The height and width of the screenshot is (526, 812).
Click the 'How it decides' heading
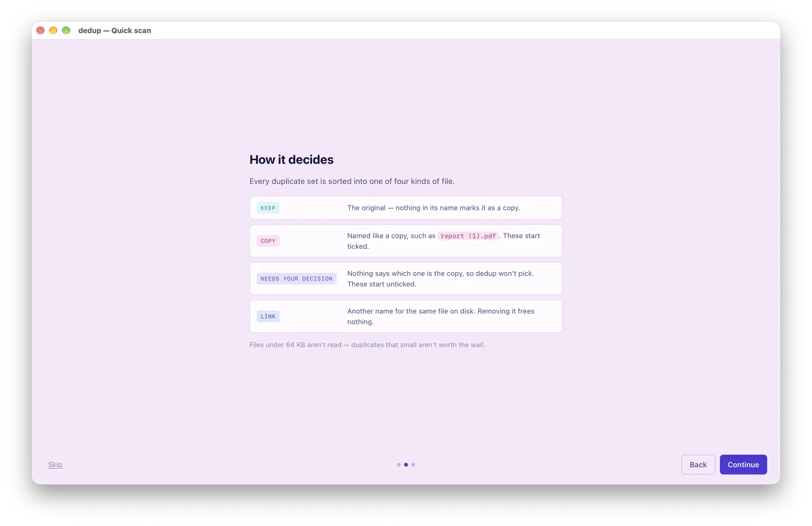pos(291,159)
